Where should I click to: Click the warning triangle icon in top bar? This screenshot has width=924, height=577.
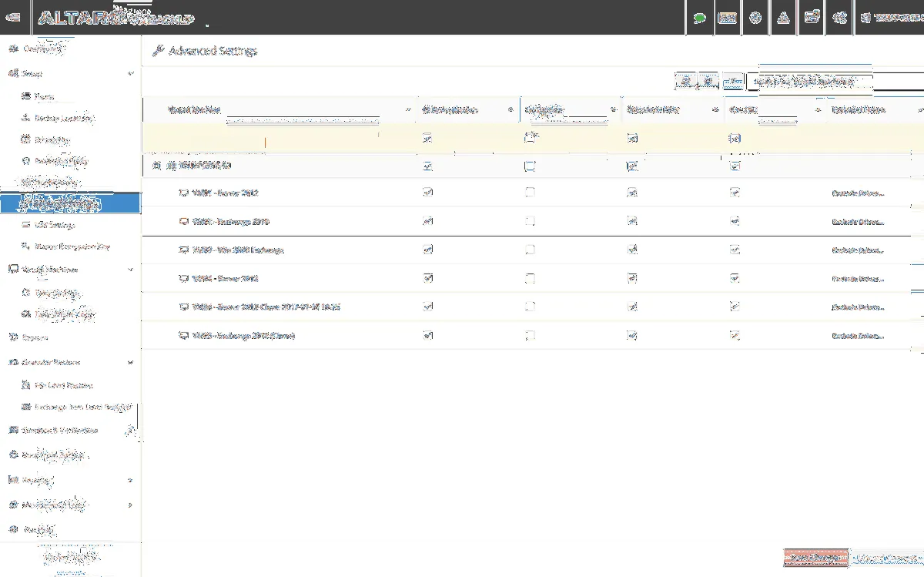(783, 18)
